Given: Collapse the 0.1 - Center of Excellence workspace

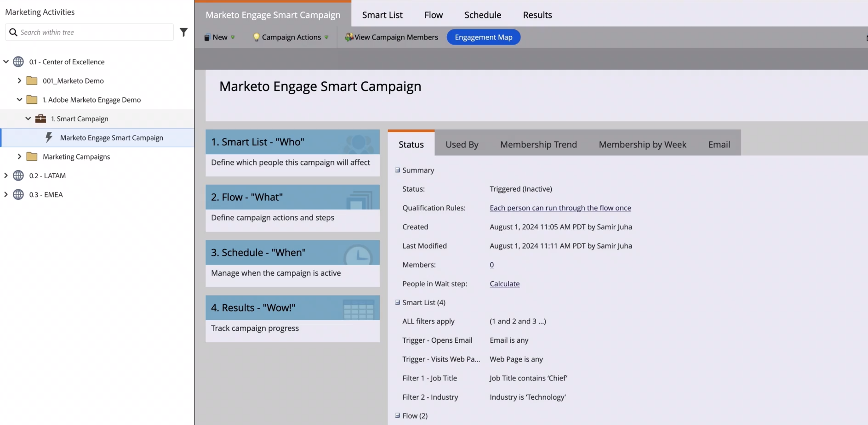Looking at the screenshot, I should (x=6, y=62).
